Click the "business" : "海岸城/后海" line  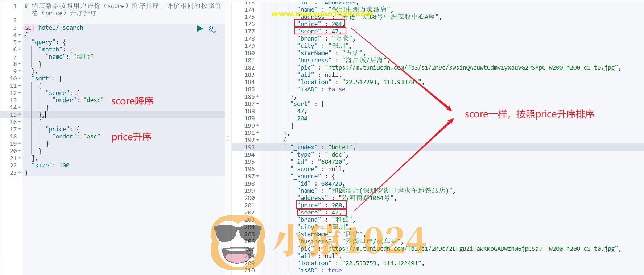(343, 60)
